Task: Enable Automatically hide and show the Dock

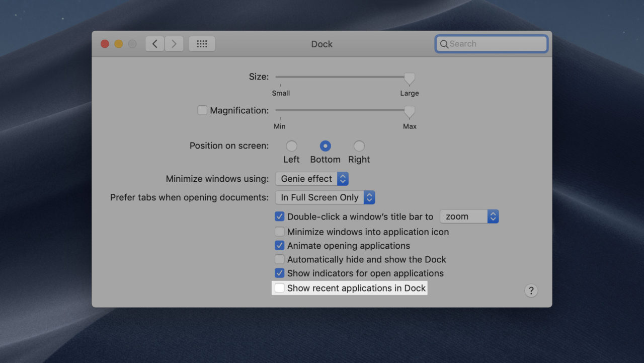Action: tap(279, 259)
